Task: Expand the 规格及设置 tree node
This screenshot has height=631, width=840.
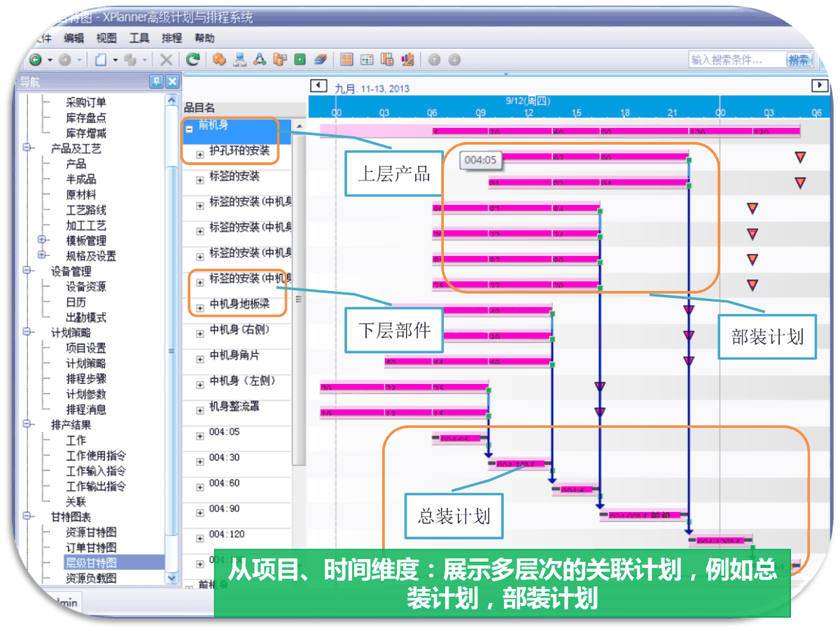Action: pos(43,256)
